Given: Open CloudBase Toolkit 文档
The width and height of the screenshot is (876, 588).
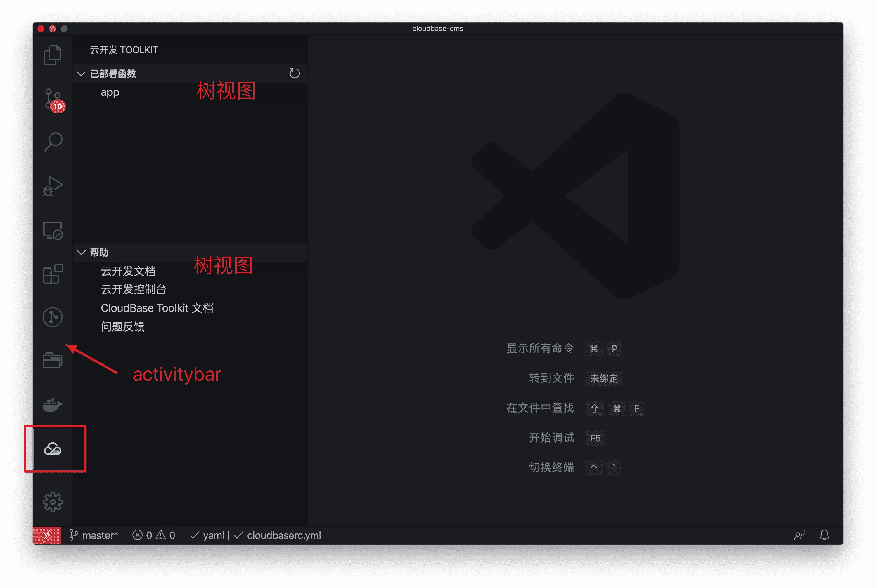Looking at the screenshot, I should pyautogui.click(x=157, y=308).
